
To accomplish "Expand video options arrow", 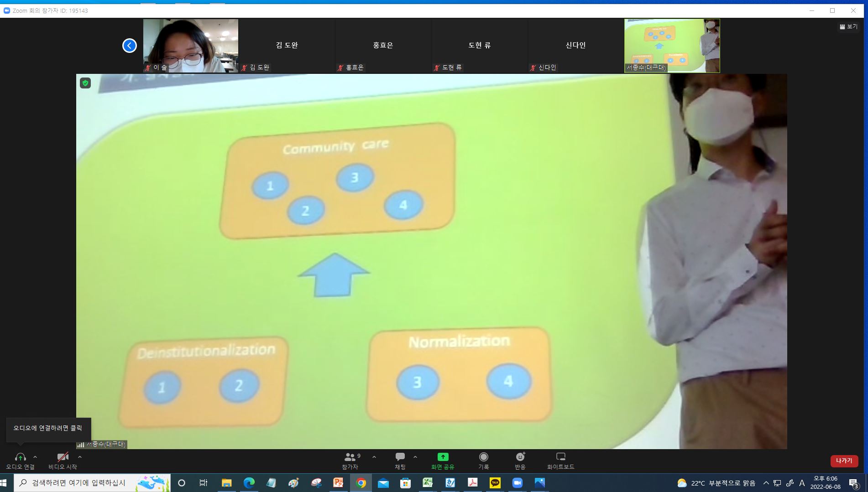I will point(80,457).
